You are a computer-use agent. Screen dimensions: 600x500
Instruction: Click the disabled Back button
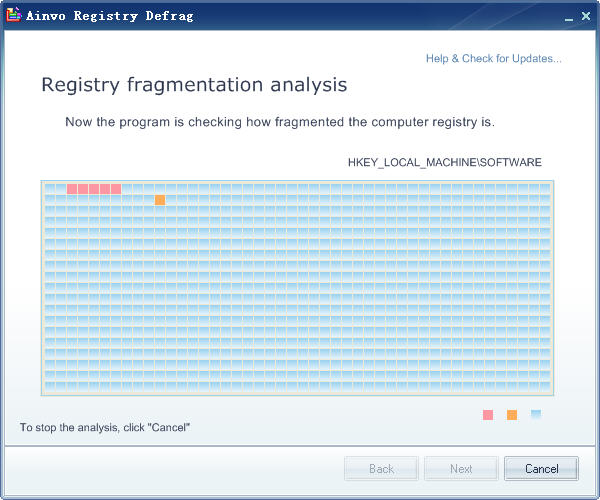click(x=381, y=469)
